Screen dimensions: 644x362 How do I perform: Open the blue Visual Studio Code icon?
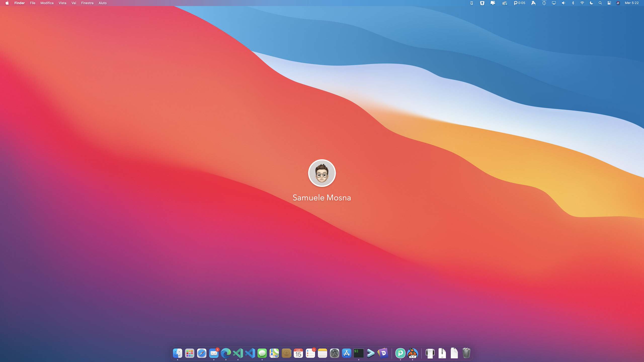(250, 353)
